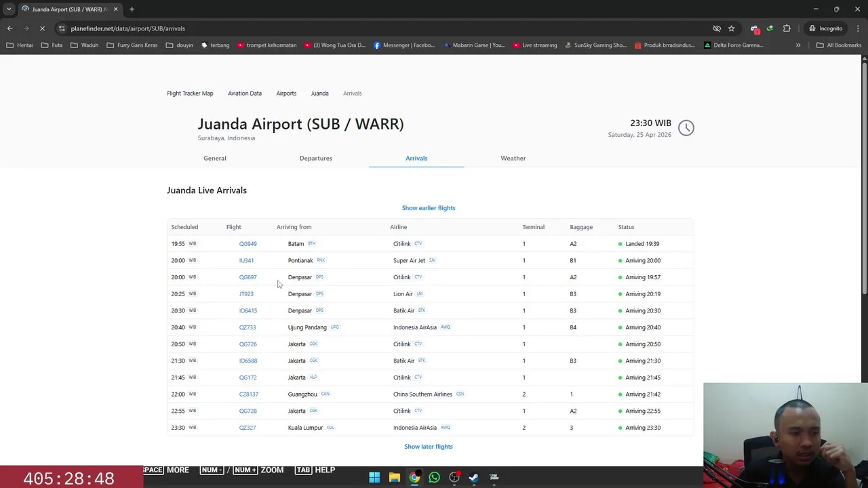Open flight IU341 from Pontianak
The width and height of the screenshot is (868, 488).
[246, 260]
